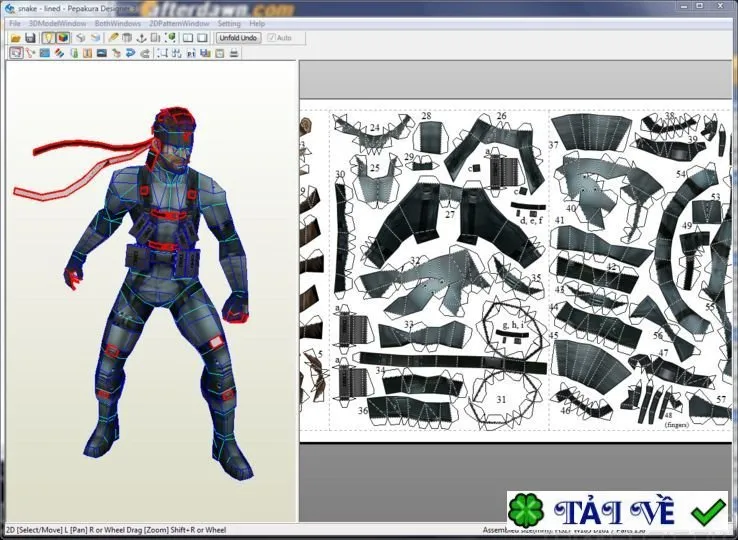Open the BothWindows menu

[x=118, y=23]
